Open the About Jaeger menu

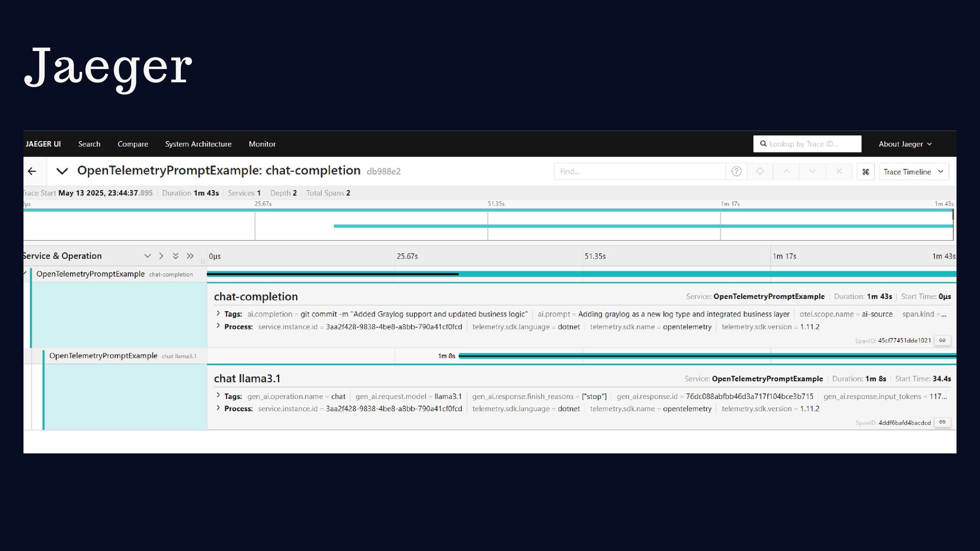904,144
